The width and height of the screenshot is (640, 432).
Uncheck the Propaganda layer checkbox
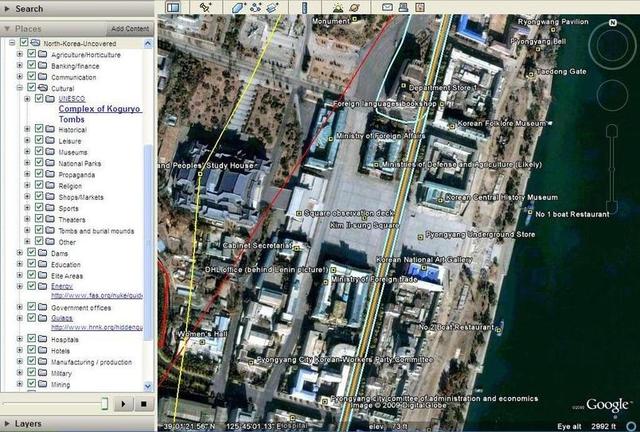tap(39, 174)
